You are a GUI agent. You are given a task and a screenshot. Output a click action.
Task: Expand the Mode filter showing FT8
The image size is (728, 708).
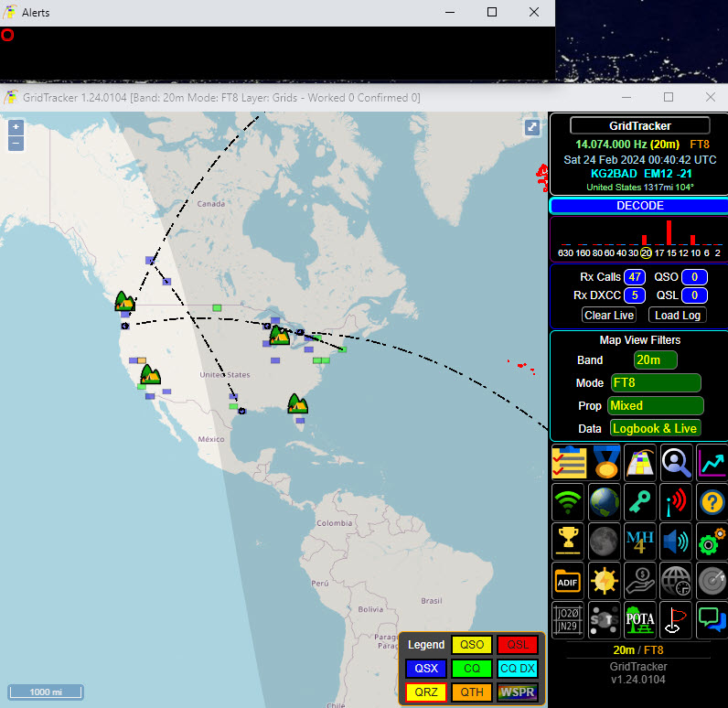(656, 383)
